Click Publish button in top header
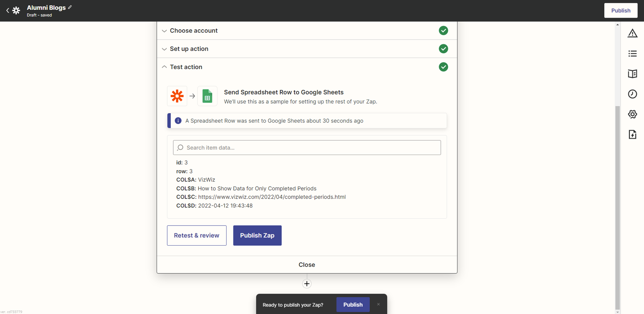The image size is (644, 314). pyautogui.click(x=621, y=10)
